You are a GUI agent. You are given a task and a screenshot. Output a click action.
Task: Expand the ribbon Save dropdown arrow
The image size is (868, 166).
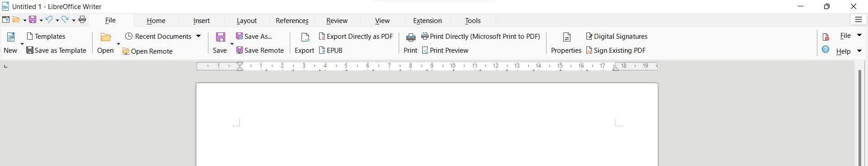click(232, 44)
